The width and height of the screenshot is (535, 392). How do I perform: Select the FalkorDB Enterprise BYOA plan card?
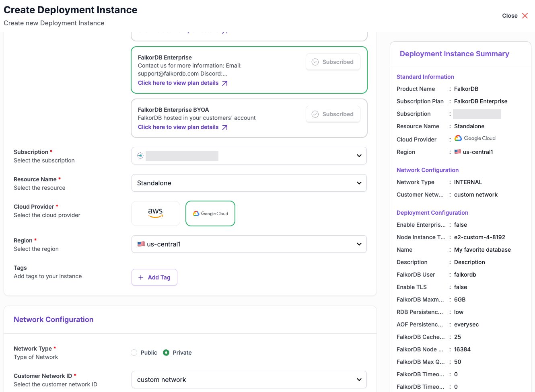(249, 118)
